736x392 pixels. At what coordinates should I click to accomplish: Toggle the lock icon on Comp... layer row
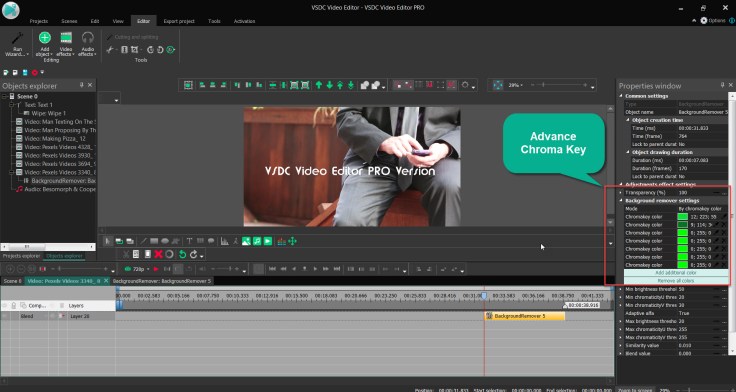[14, 305]
